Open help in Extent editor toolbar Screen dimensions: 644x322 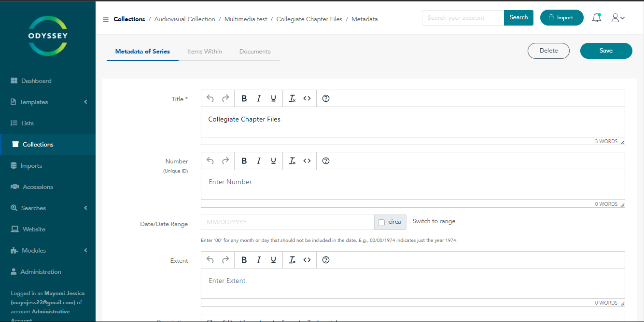pyautogui.click(x=326, y=260)
